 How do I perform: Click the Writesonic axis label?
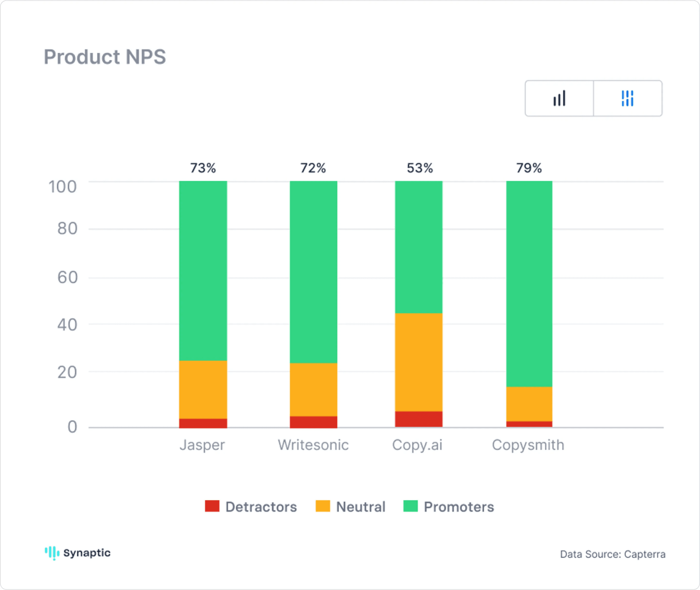coord(313,445)
